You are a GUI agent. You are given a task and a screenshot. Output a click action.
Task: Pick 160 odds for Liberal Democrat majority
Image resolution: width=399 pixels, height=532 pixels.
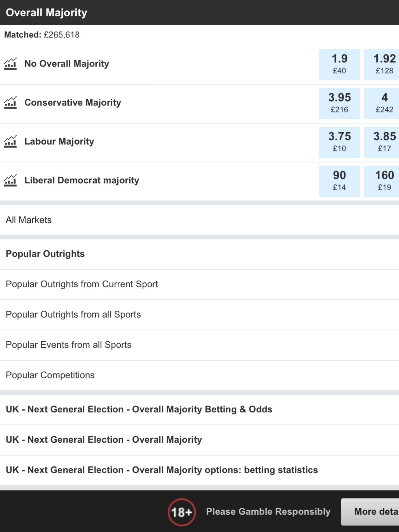[x=382, y=181]
